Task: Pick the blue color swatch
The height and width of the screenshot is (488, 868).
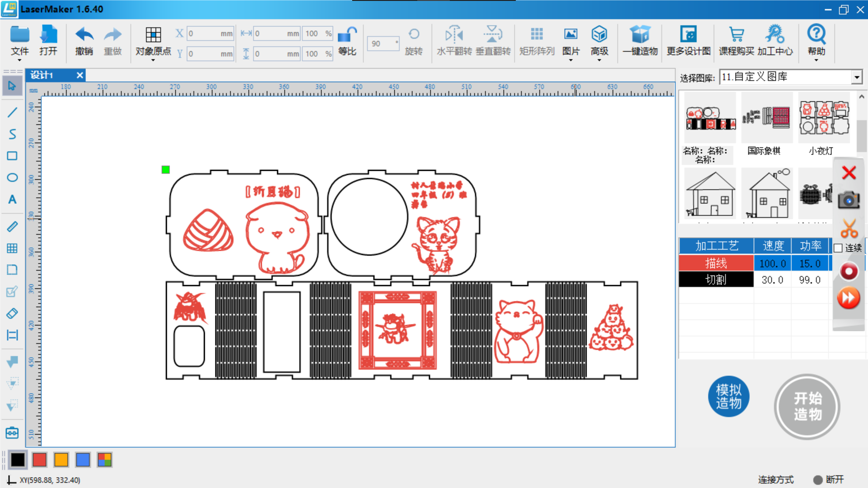Action: 83,460
